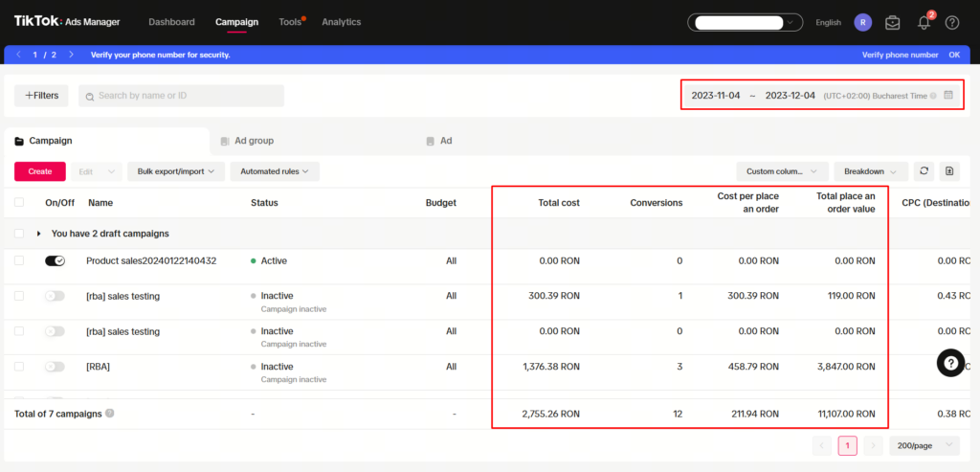Switch to the Ad tab
This screenshot has height=472, width=980.
[439, 142]
